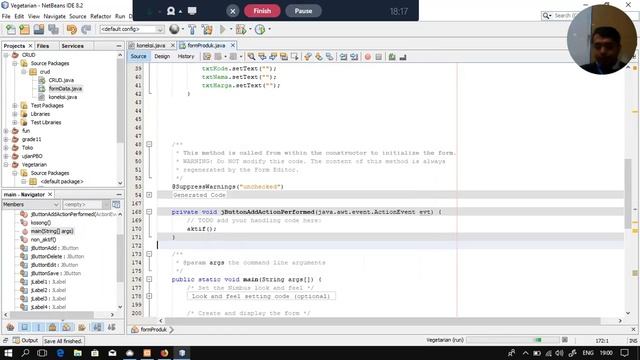Click the Vegetarian (run) progress bar
This screenshot has height=360, width=640.
pyautogui.click(x=512, y=340)
